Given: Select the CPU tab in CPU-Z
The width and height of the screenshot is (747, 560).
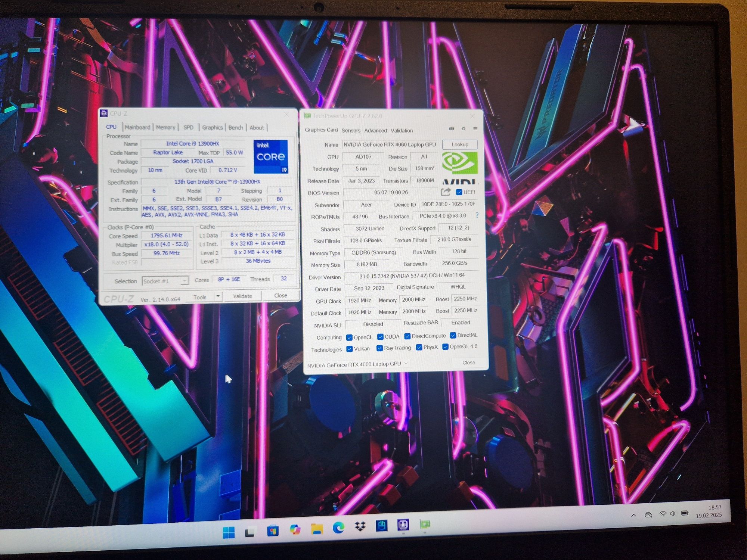Looking at the screenshot, I should coord(111,127).
